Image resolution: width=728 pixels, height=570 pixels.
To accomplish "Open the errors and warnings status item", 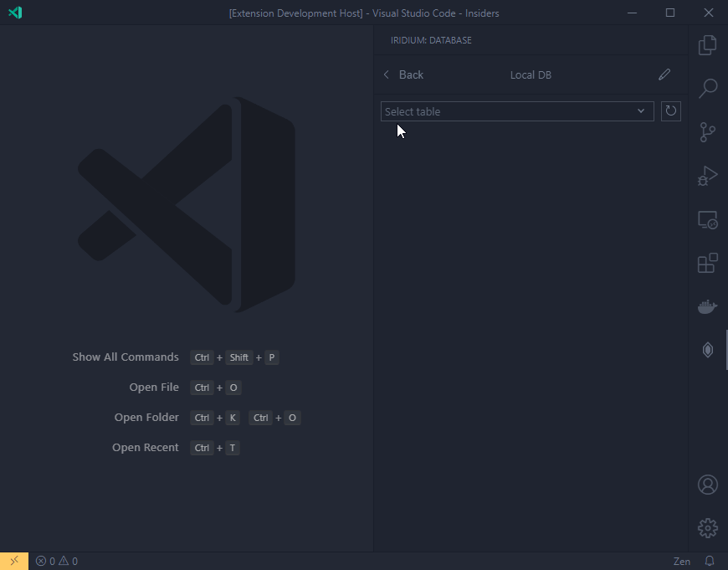I will 57,561.
